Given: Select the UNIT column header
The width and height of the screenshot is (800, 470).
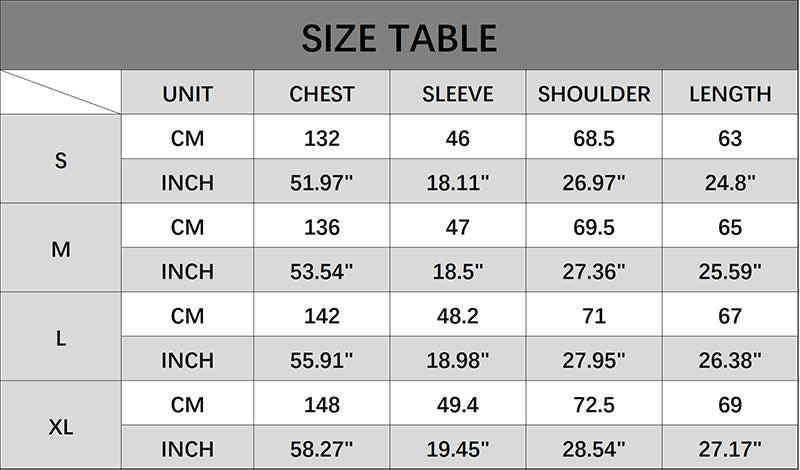Looking at the screenshot, I should click(x=187, y=94).
